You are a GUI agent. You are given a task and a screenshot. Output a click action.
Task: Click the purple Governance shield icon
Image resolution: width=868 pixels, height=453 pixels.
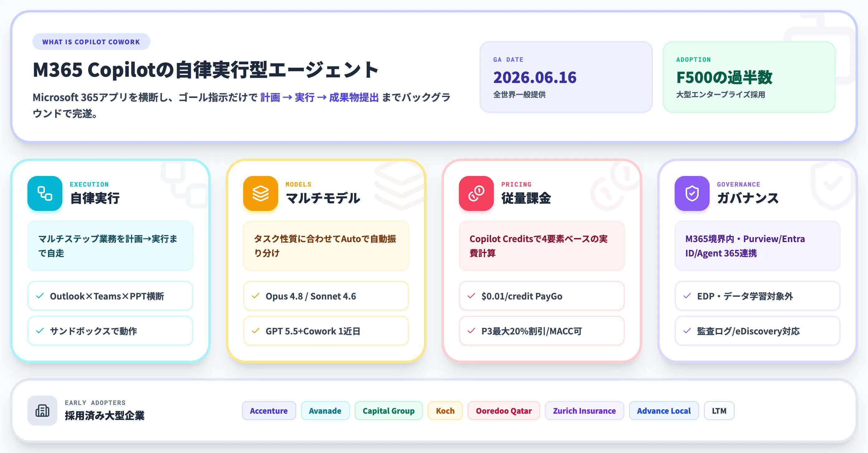[x=692, y=193]
